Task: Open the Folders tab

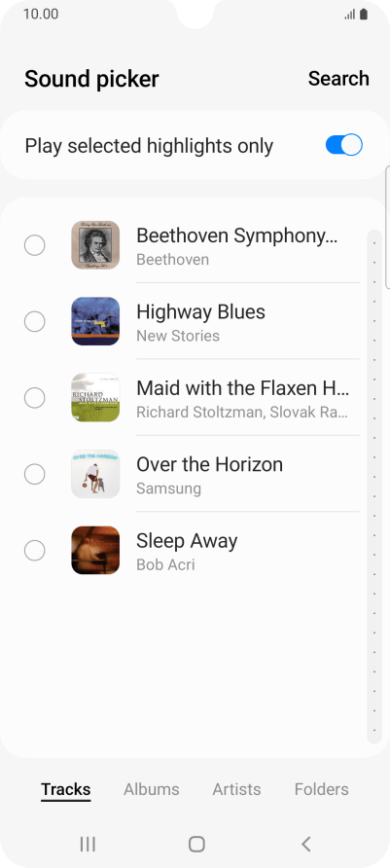Action: click(321, 789)
